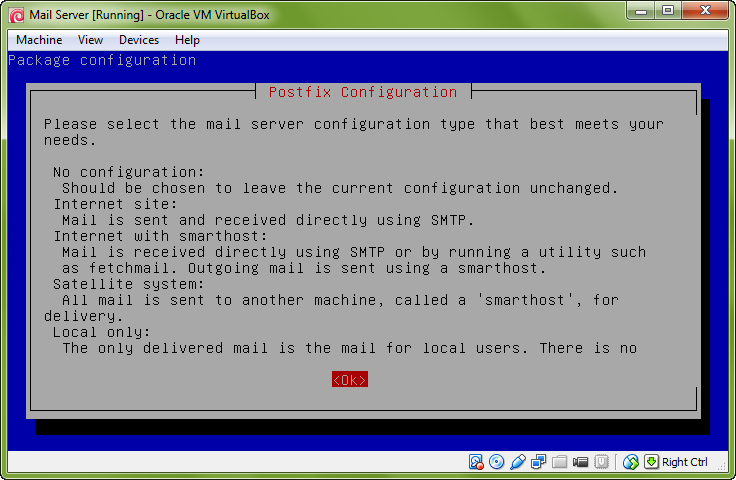Image resolution: width=736 pixels, height=480 pixels.
Task: Click the 'Should be chosen to leave' line
Action: click(340, 188)
